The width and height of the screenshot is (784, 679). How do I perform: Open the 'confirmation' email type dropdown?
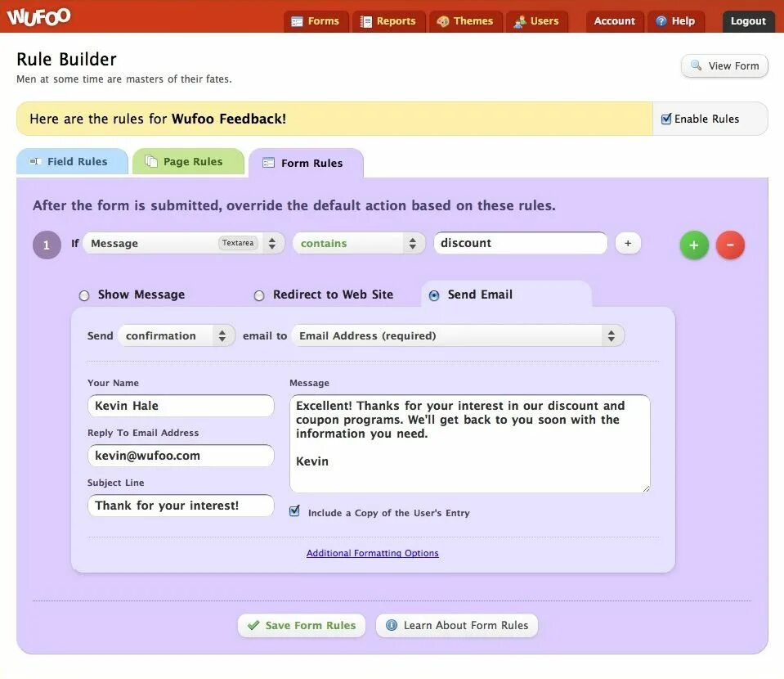(177, 335)
